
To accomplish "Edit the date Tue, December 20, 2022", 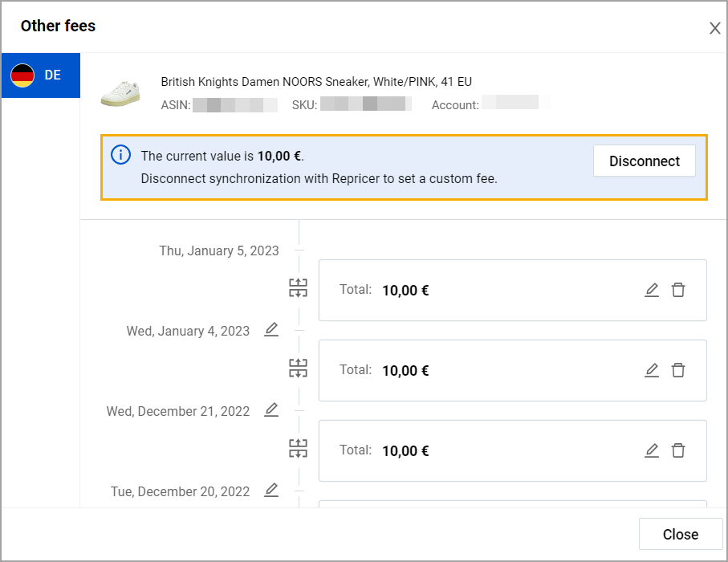I will (x=271, y=490).
